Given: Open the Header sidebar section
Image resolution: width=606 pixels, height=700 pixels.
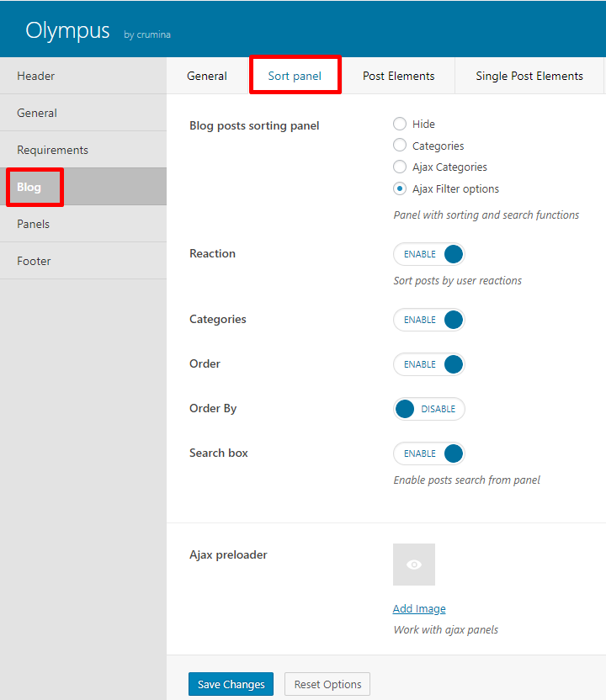Looking at the screenshot, I should point(83,76).
